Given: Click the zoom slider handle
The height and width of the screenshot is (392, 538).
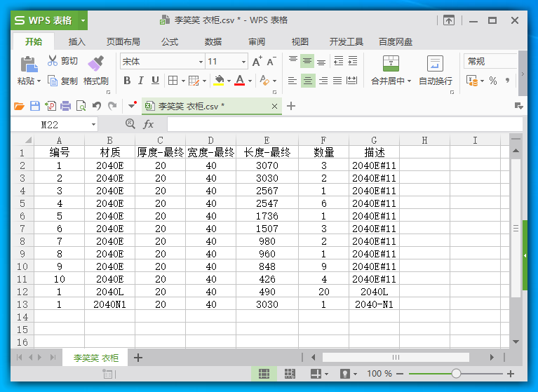Looking at the screenshot, I should pos(456,374).
